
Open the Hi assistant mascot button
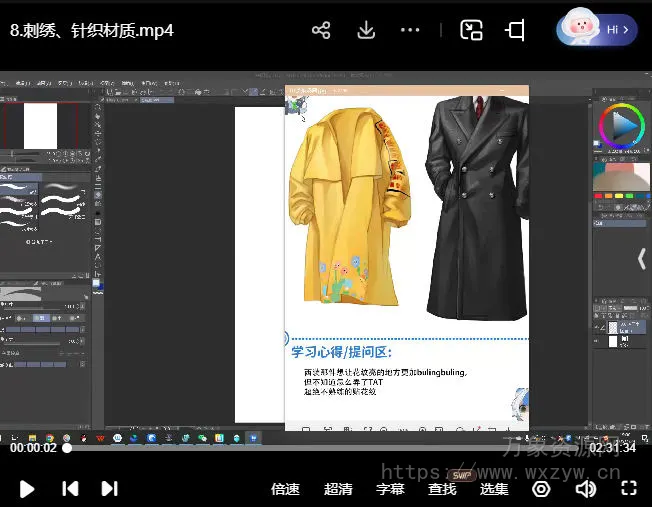pyautogui.click(x=597, y=29)
